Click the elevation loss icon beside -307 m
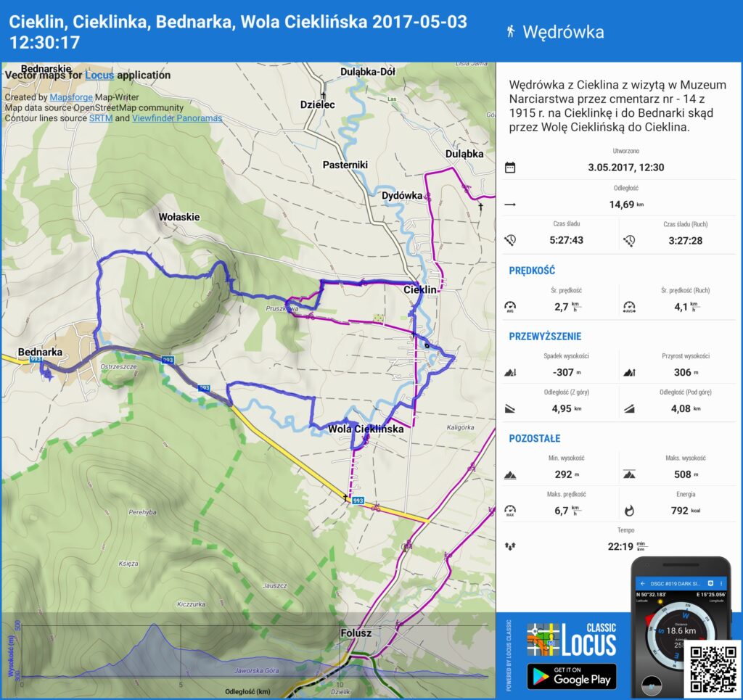This screenshot has height=700, width=743. 510,373
